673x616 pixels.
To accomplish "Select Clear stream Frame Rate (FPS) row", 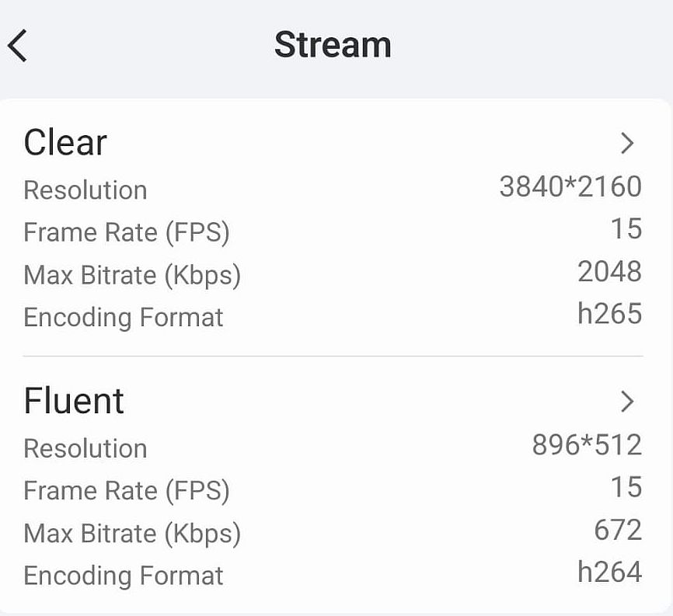I will 127,232.
